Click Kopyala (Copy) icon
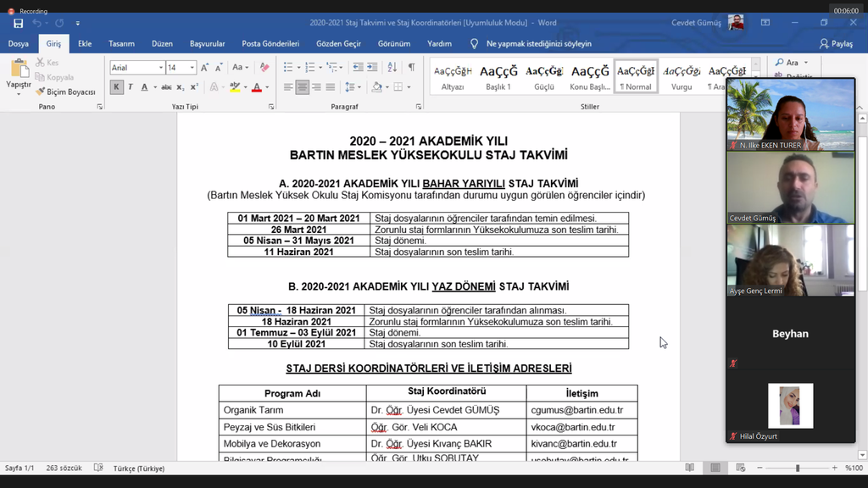This screenshot has width=868, height=488. (40, 77)
